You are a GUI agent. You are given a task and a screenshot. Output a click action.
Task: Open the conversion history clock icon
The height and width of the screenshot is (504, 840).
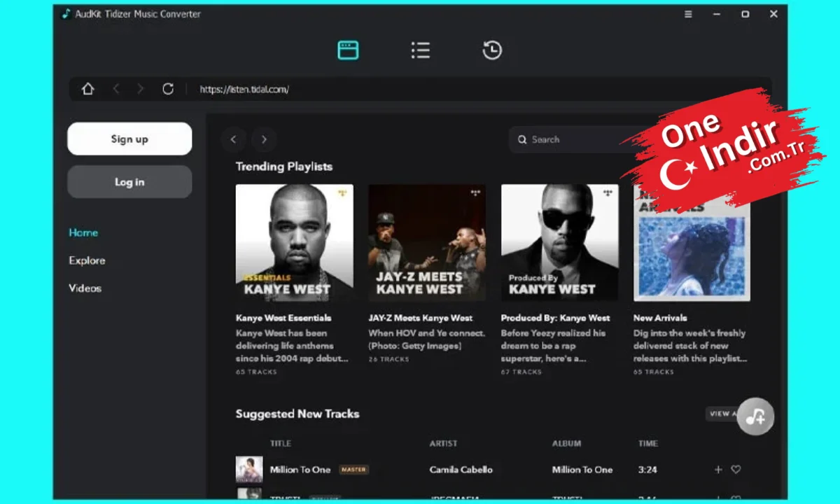[x=492, y=50]
